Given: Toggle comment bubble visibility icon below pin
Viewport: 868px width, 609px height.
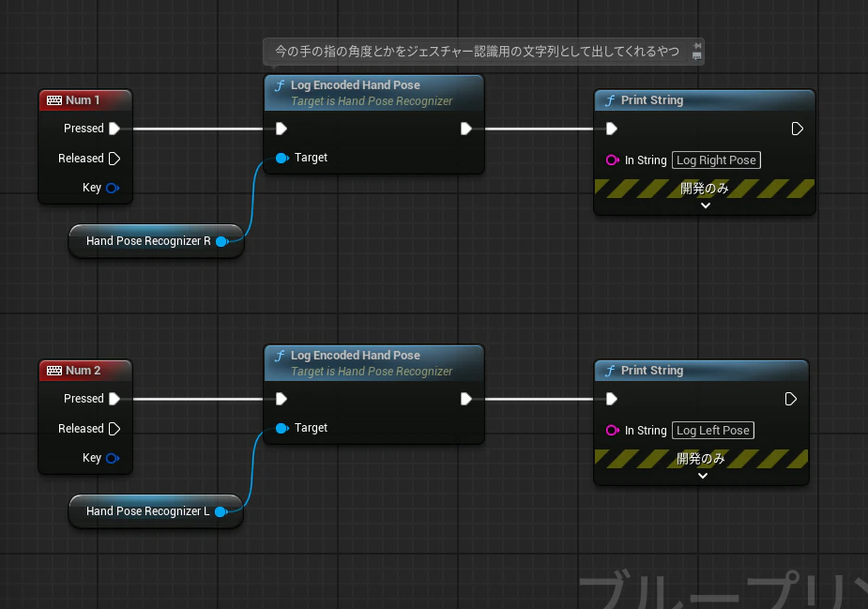Looking at the screenshot, I should pos(697,56).
